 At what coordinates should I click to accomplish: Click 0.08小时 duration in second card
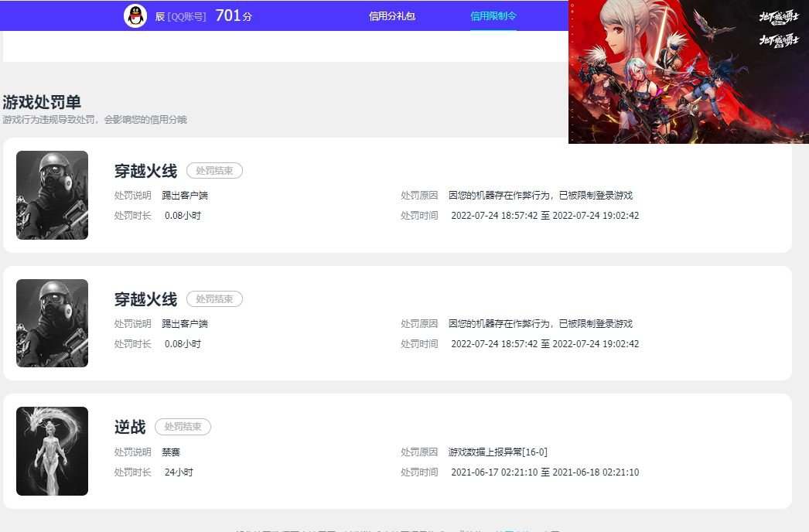[183, 344]
